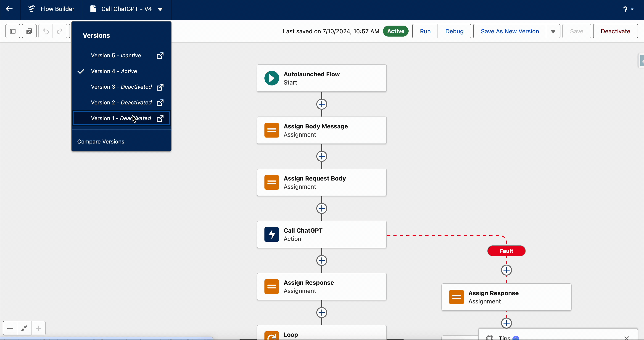Click the Assign Request Body assignment icon
644x340 pixels.
point(272,182)
